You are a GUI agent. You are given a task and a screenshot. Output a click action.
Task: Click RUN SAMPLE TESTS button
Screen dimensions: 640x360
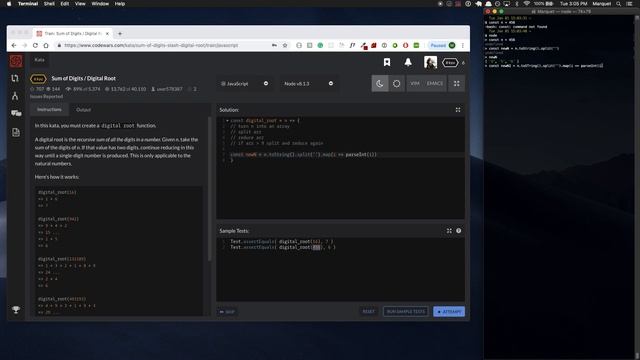(x=406, y=311)
